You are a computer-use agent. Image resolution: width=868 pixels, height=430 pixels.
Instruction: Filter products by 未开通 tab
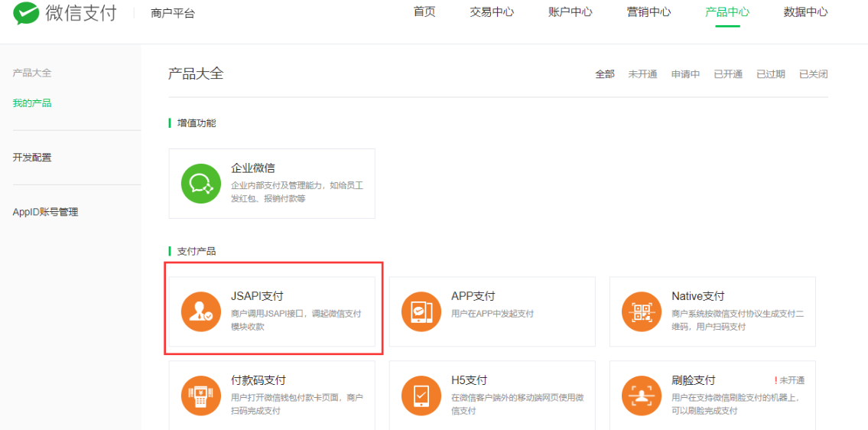click(x=642, y=74)
